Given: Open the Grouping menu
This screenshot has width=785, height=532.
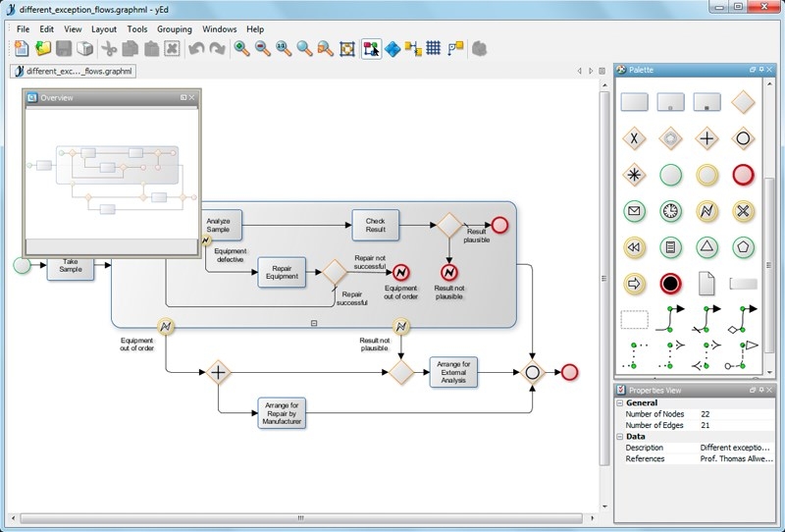Looking at the screenshot, I should [x=175, y=29].
